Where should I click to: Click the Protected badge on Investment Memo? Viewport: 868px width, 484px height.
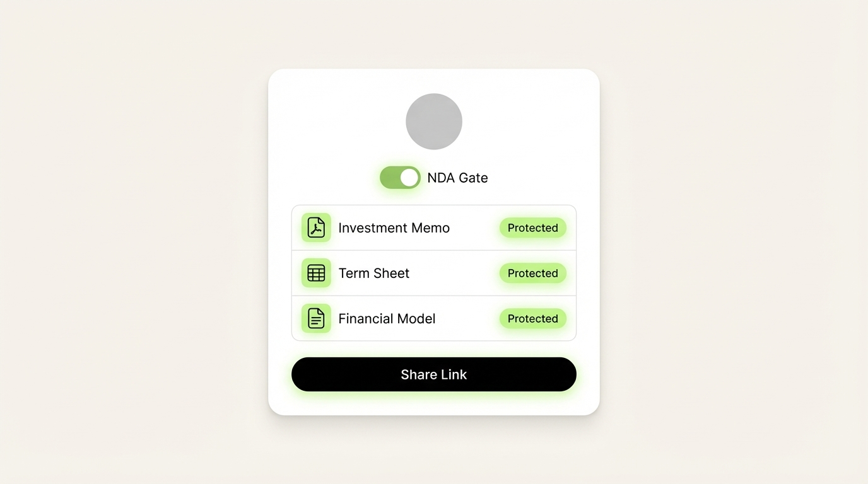532,228
